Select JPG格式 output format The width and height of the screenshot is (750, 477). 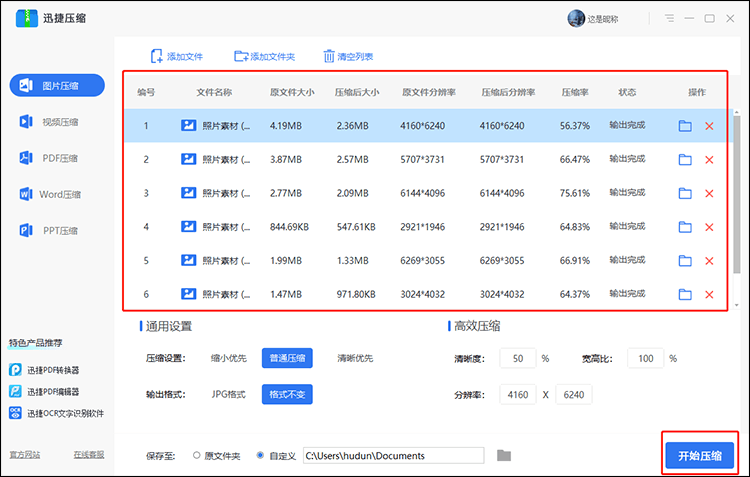tap(230, 395)
